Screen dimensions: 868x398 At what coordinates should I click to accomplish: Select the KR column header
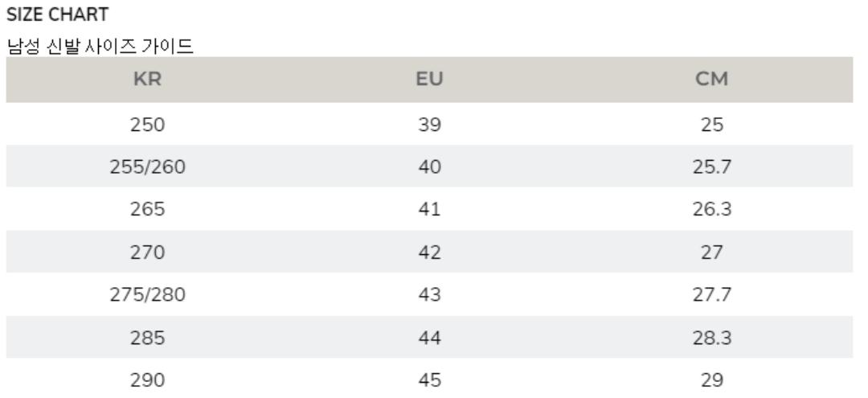click(x=147, y=79)
